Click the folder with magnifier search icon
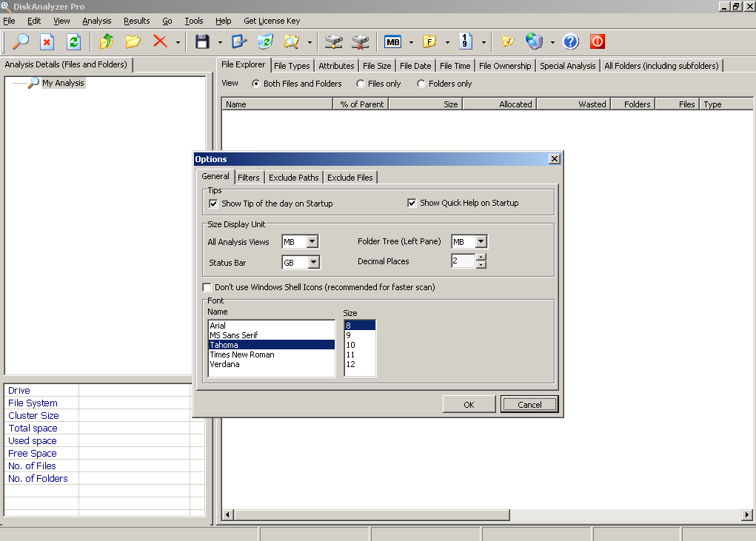The width and height of the screenshot is (756, 541). click(x=291, y=42)
